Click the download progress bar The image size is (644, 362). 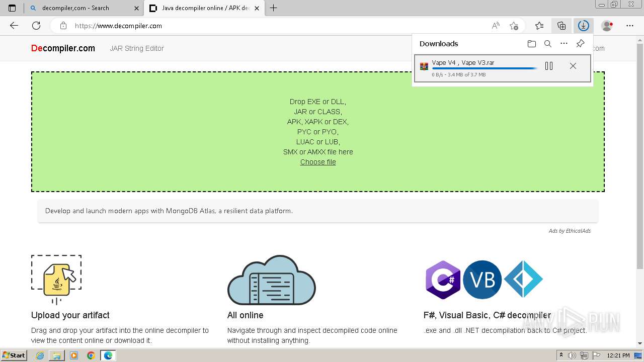pyautogui.click(x=485, y=68)
